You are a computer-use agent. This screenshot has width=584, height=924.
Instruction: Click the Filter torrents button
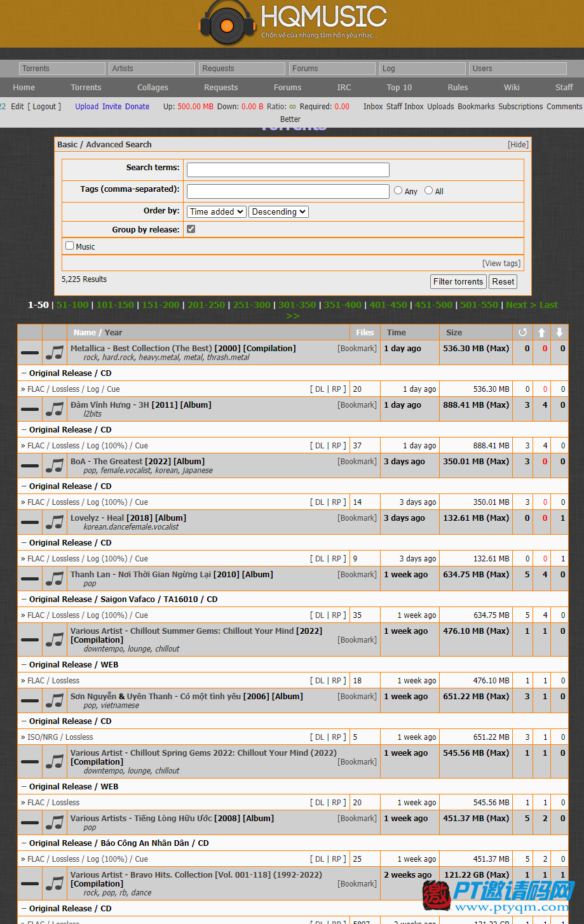(458, 281)
